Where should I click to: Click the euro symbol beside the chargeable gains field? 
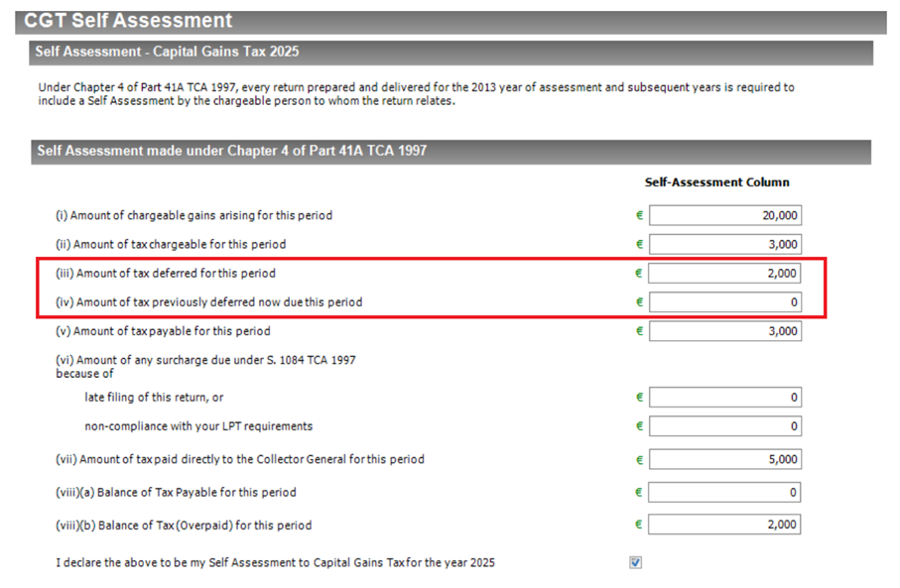click(639, 216)
